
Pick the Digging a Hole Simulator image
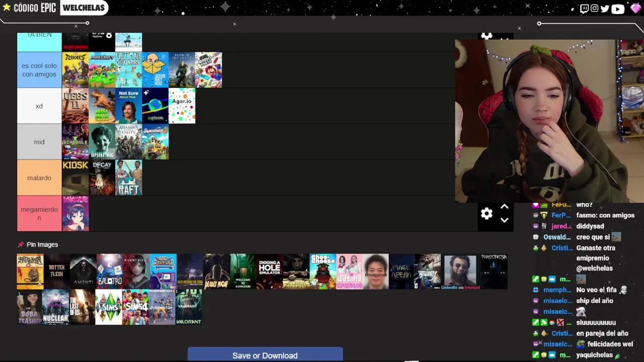(x=270, y=271)
